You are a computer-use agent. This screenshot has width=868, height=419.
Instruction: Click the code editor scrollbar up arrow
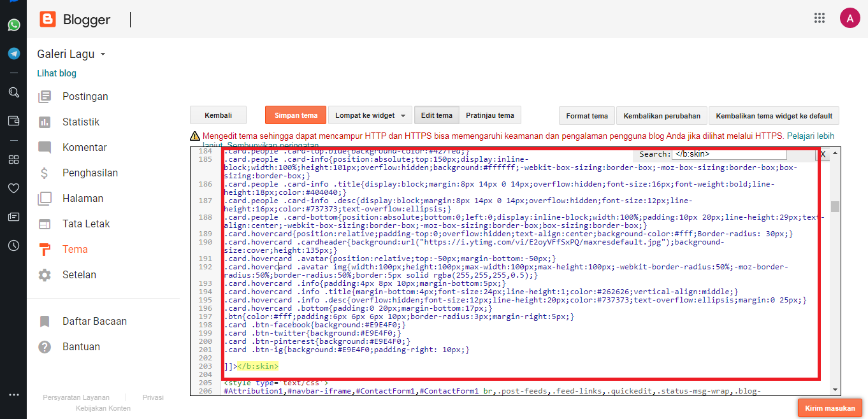(835, 153)
